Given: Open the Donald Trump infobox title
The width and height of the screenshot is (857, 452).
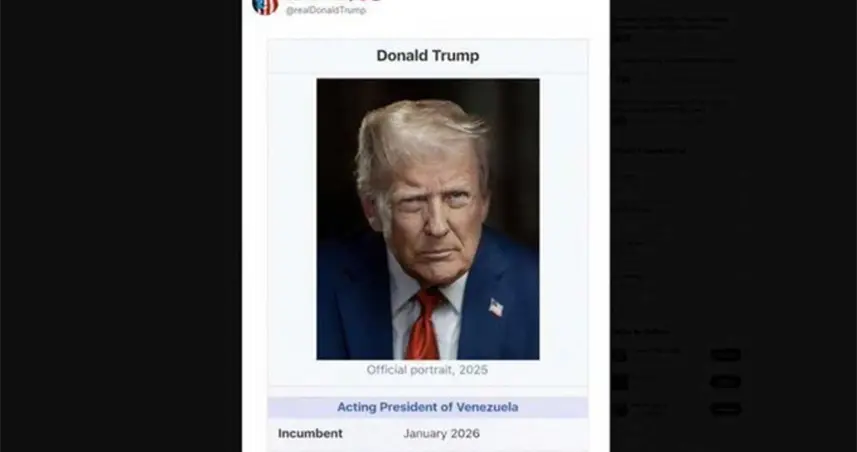Looking at the screenshot, I should click(427, 56).
